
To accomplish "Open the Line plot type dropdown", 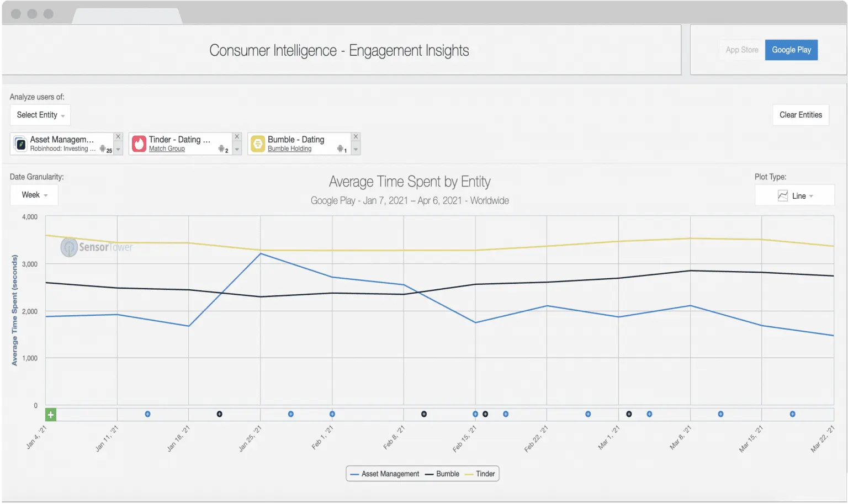I will (794, 195).
